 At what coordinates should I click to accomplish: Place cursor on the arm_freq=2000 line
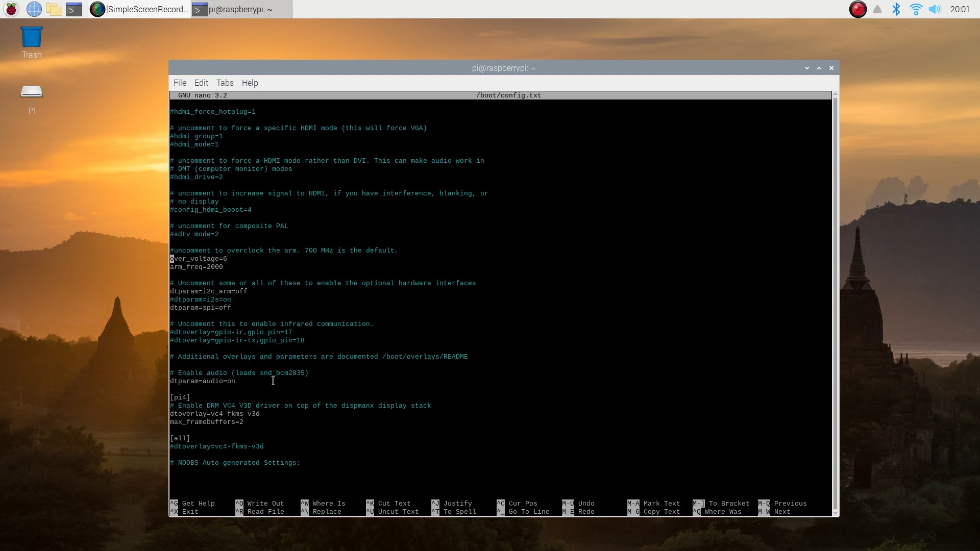coord(197,267)
